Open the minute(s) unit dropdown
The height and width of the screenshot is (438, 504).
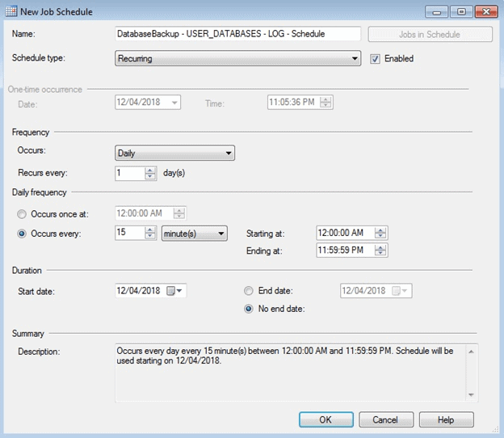coord(195,234)
